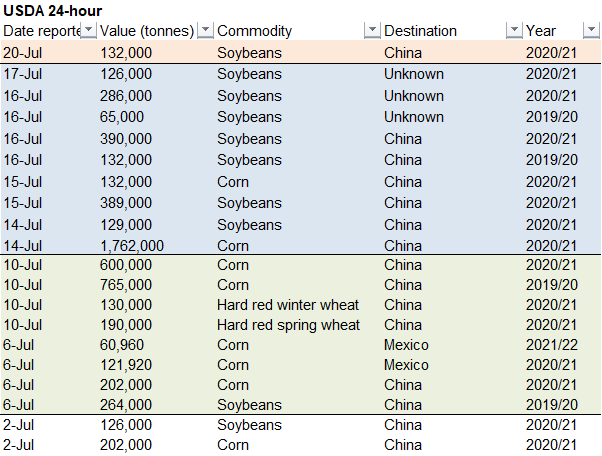This screenshot has height=456, width=602.
Task: Open the Destination filter dropdown
Action: 514,31
